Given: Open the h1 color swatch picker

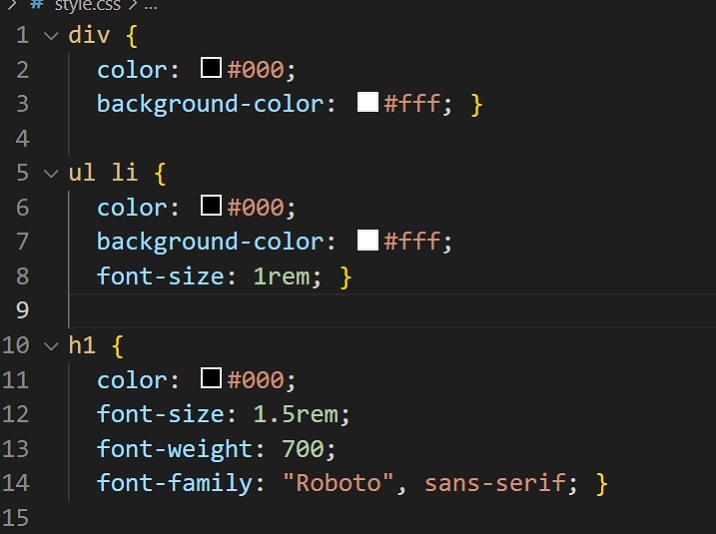Looking at the screenshot, I should click(211, 380).
